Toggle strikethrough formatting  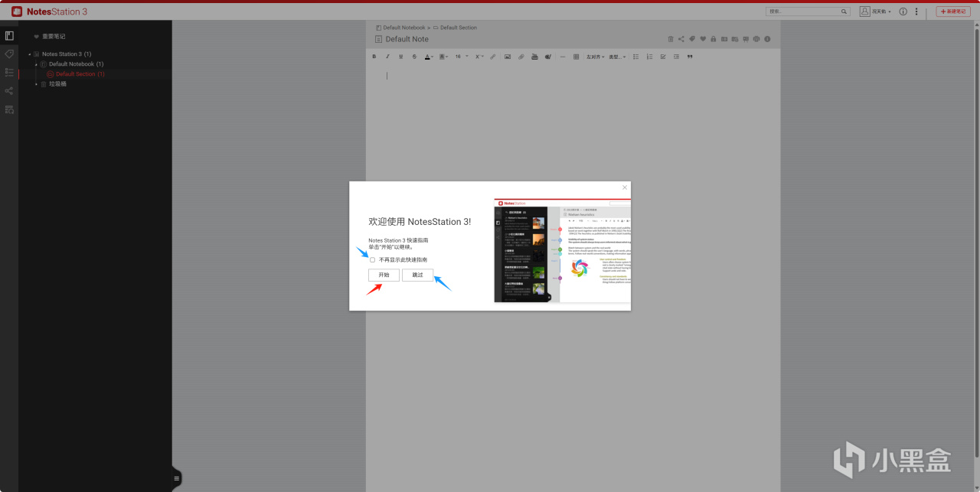[414, 57]
